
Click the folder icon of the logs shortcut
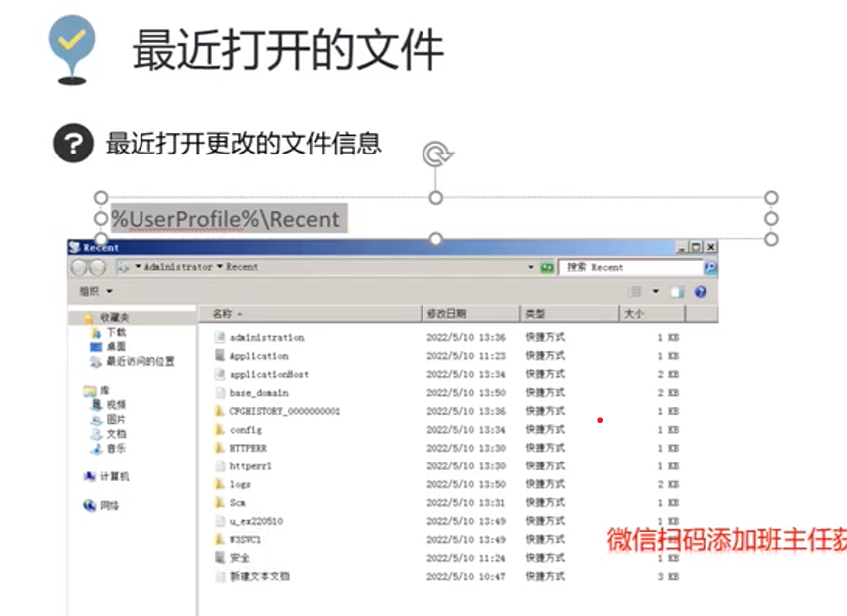tap(220, 484)
